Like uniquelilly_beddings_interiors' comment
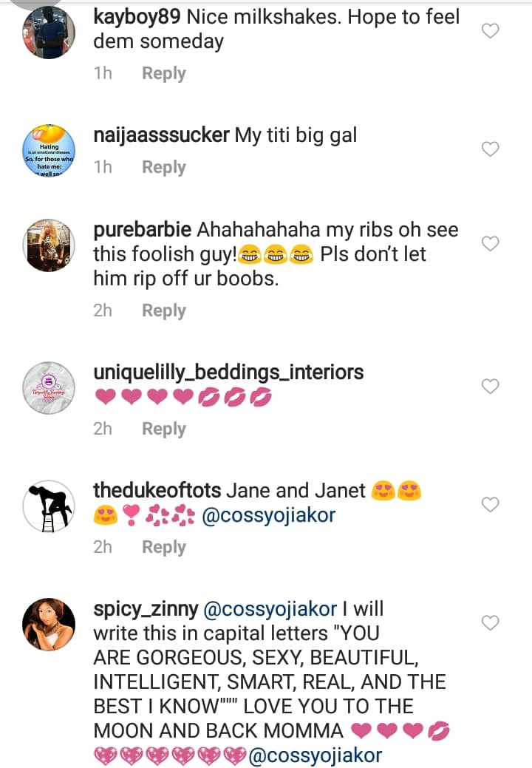 [491, 387]
